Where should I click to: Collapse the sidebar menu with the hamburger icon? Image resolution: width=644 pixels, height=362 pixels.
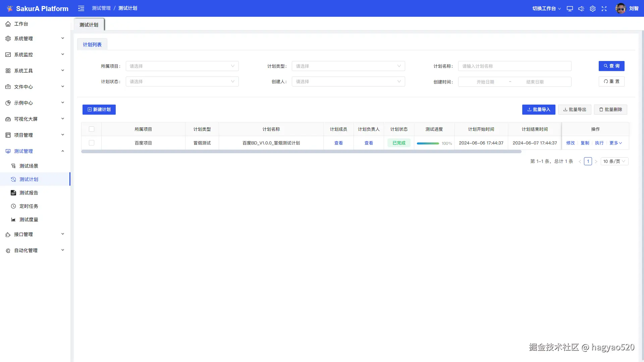point(81,8)
